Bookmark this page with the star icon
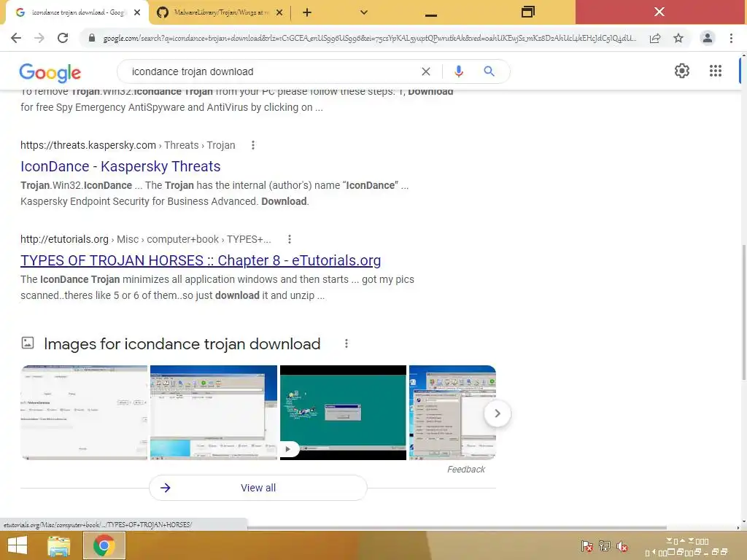Image resolution: width=747 pixels, height=560 pixels. click(x=678, y=38)
